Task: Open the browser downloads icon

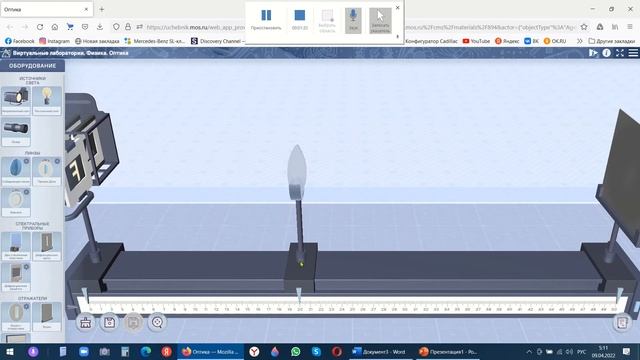Action: point(100,27)
